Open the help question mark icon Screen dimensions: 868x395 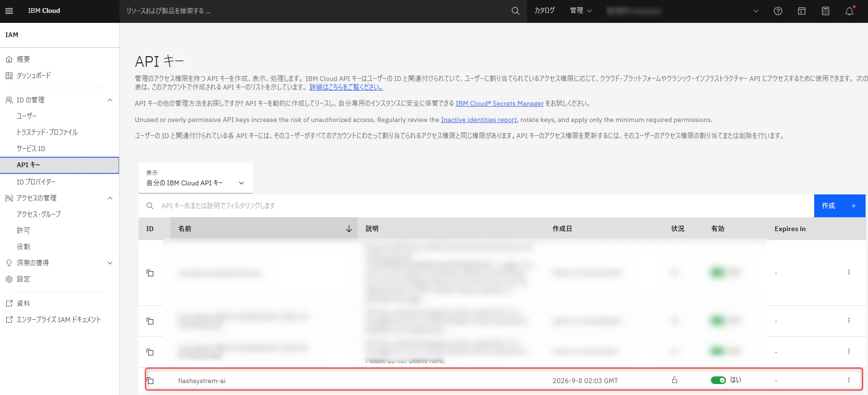(778, 11)
